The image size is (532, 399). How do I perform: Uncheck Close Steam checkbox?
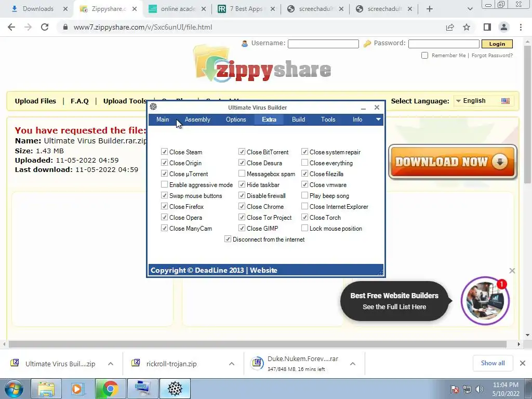(164, 152)
